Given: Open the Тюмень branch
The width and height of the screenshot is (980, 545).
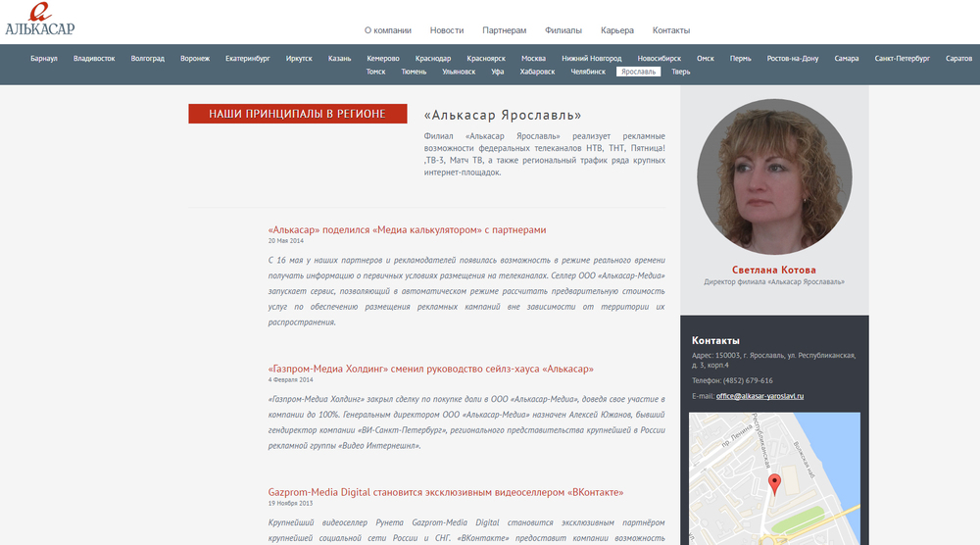Looking at the screenshot, I should [x=414, y=72].
